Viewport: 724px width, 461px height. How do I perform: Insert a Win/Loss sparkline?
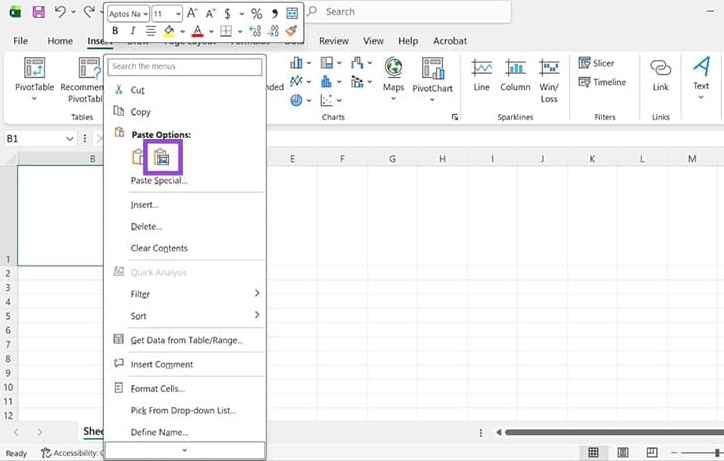(x=549, y=80)
